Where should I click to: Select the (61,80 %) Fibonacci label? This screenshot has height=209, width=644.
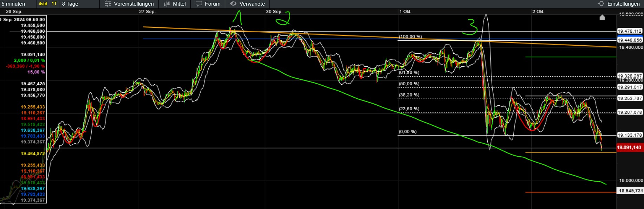pyautogui.click(x=409, y=72)
